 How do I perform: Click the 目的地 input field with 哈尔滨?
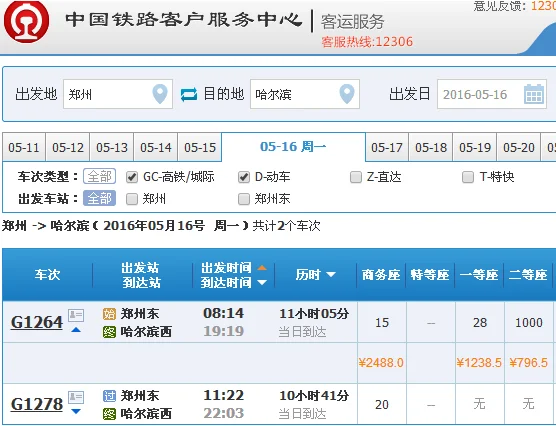(x=305, y=94)
